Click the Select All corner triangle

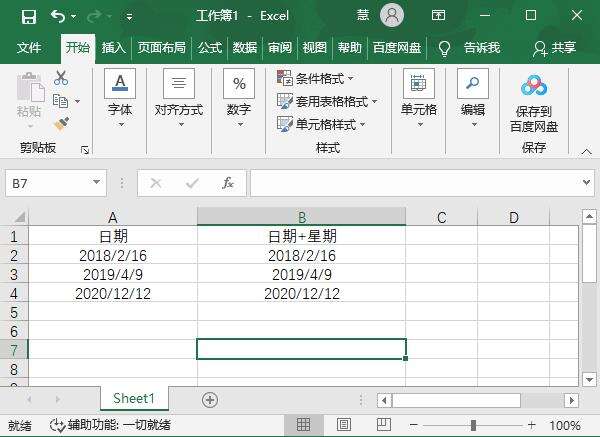click(x=20, y=217)
